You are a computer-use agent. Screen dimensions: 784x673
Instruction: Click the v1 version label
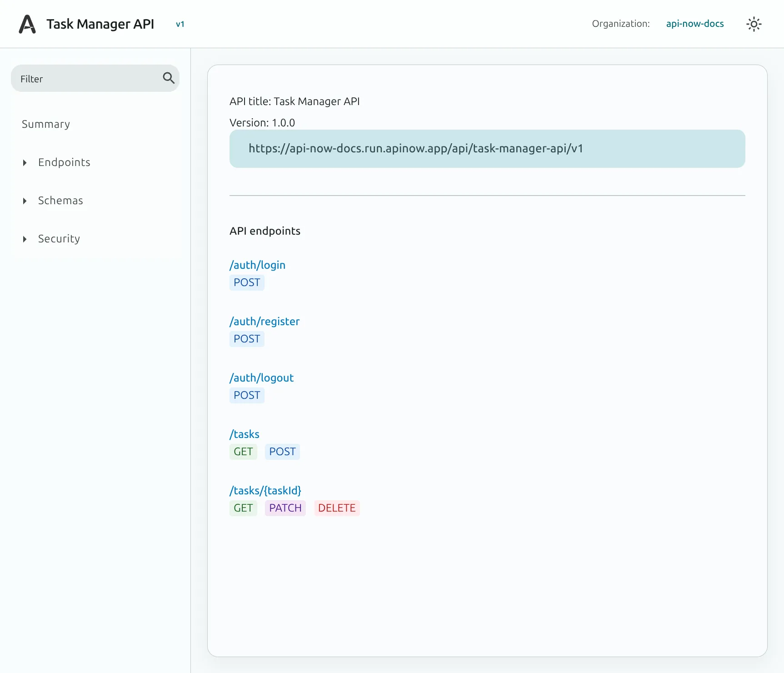180,24
